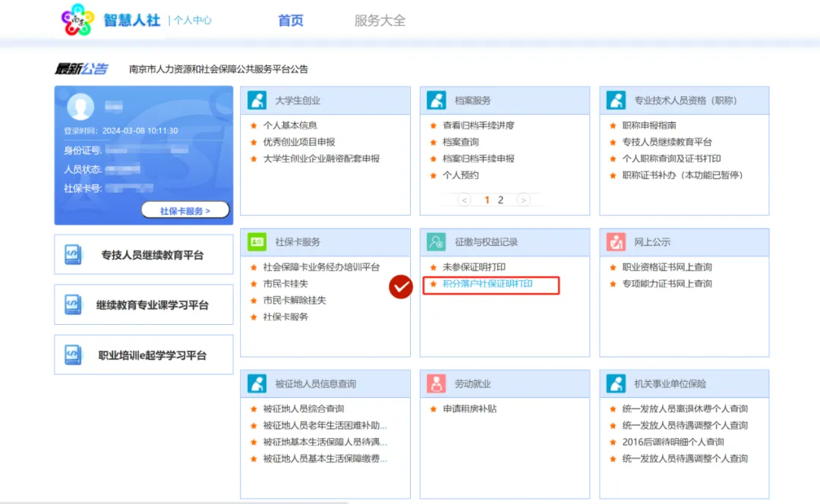Click the 智慧人社 flower logo
The image size is (820, 504).
77,20
